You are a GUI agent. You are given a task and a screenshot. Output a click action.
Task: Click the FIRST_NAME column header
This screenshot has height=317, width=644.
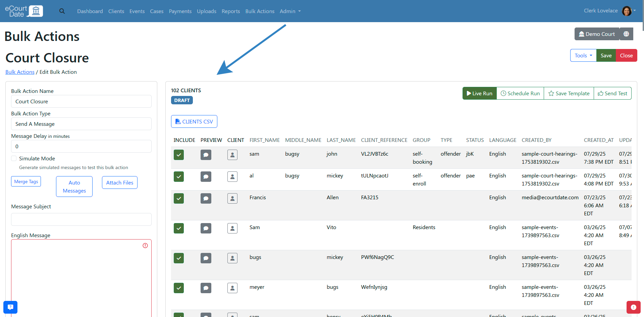click(x=265, y=140)
